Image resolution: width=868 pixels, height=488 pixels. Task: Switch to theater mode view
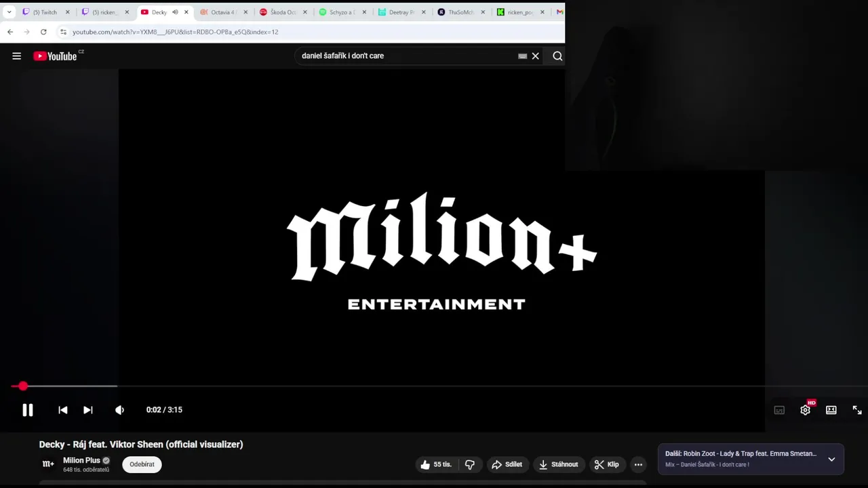click(831, 410)
